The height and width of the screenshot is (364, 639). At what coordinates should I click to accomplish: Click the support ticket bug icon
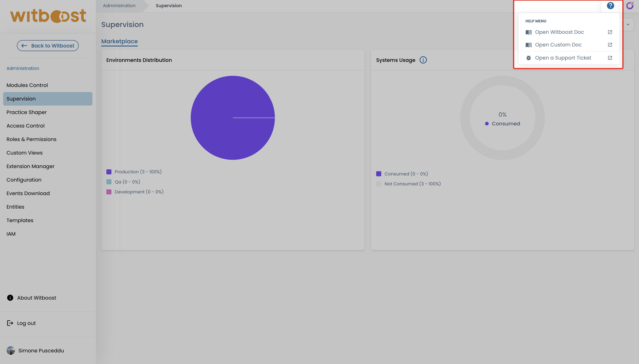coord(528,58)
